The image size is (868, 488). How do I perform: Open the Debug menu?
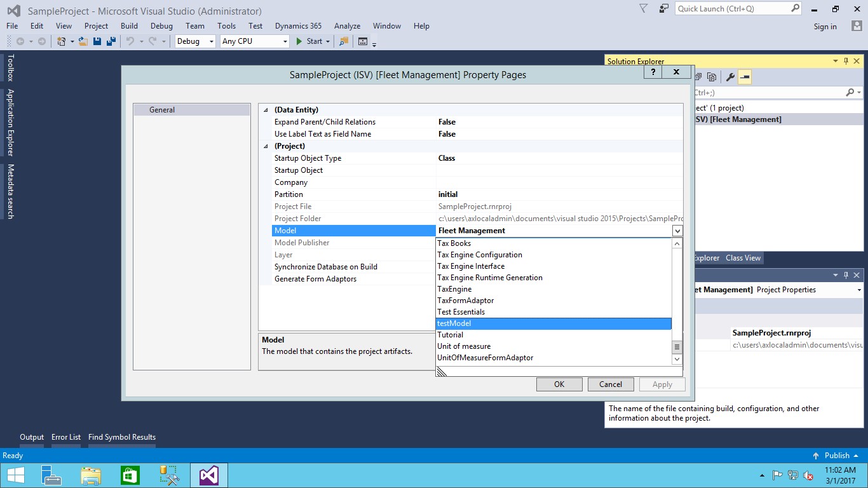(x=161, y=26)
